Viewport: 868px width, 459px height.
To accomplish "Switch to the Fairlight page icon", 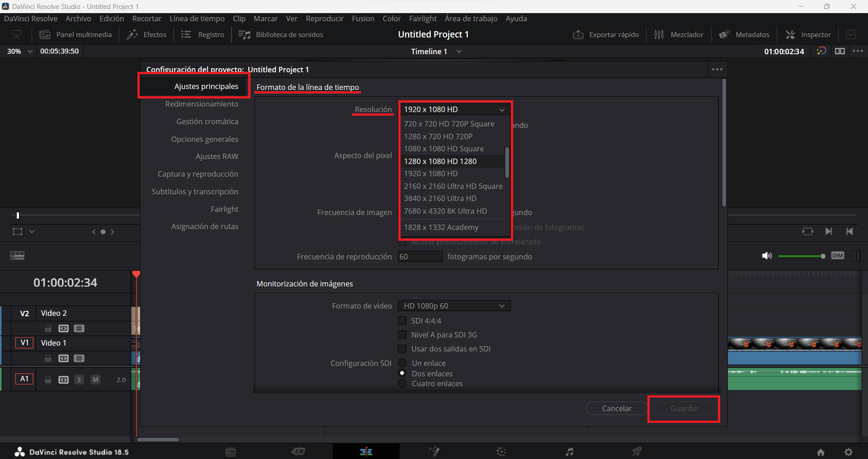I will tap(570, 452).
